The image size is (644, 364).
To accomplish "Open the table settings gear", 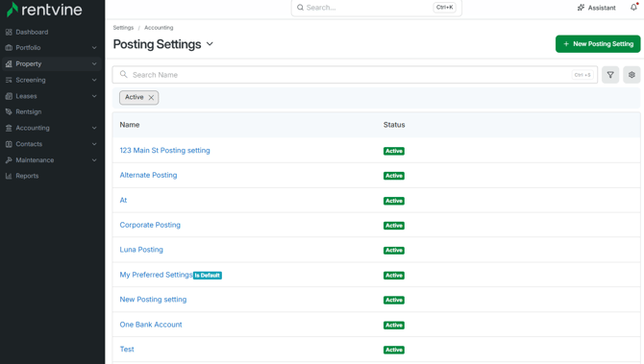I will click(x=632, y=75).
